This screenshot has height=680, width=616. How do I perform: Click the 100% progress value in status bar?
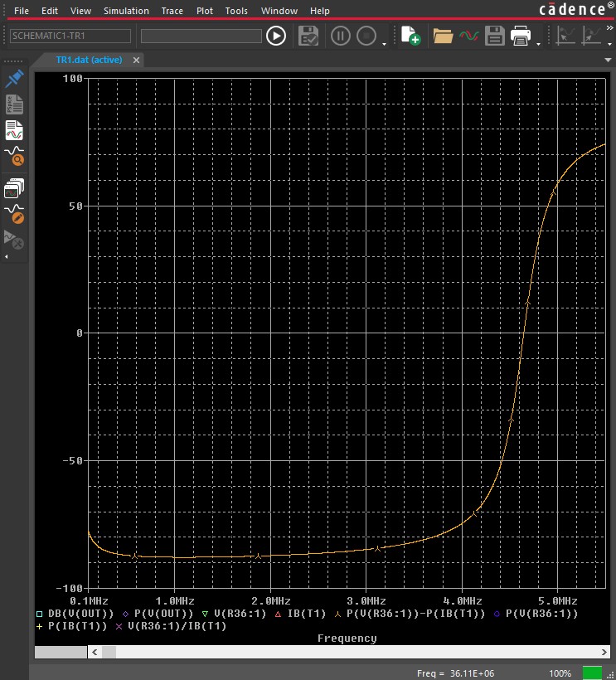560,673
